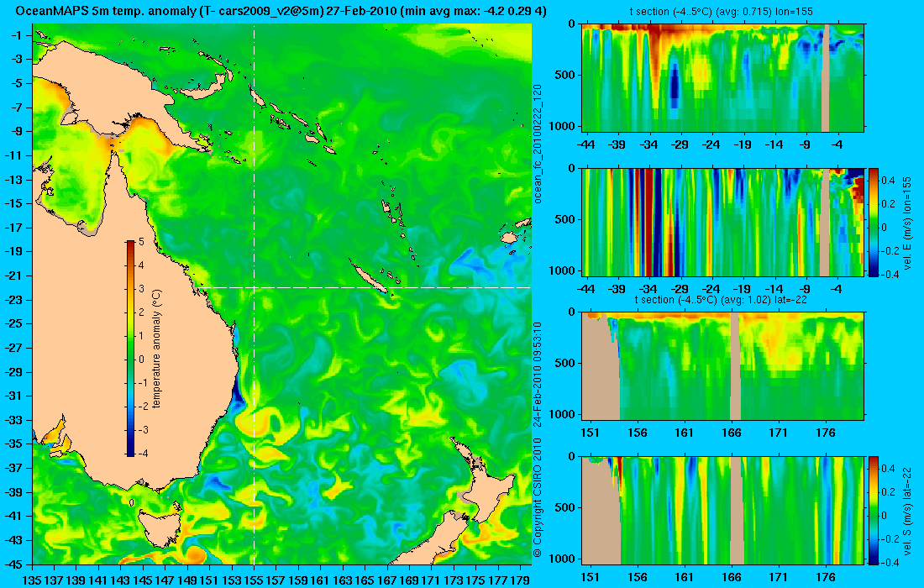This screenshot has width=924, height=588.
Task: Click longitude label '179' on main map axis
Action: pyautogui.click(x=520, y=580)
